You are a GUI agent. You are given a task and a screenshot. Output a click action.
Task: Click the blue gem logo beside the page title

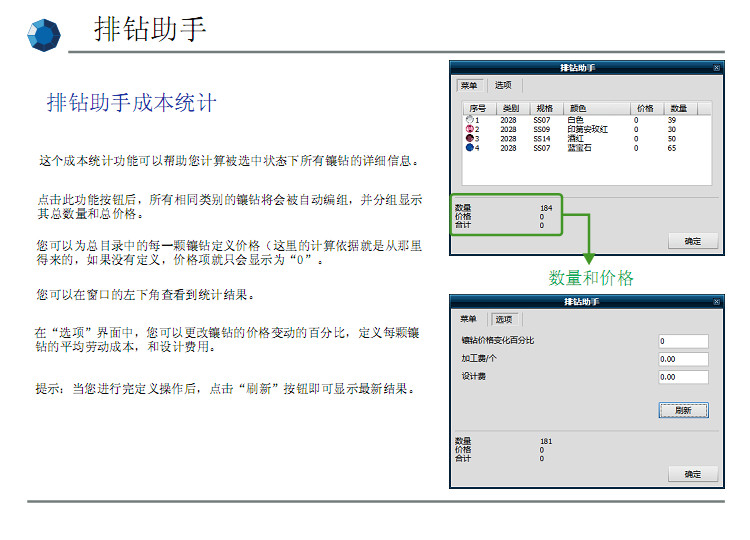point(43,35)
